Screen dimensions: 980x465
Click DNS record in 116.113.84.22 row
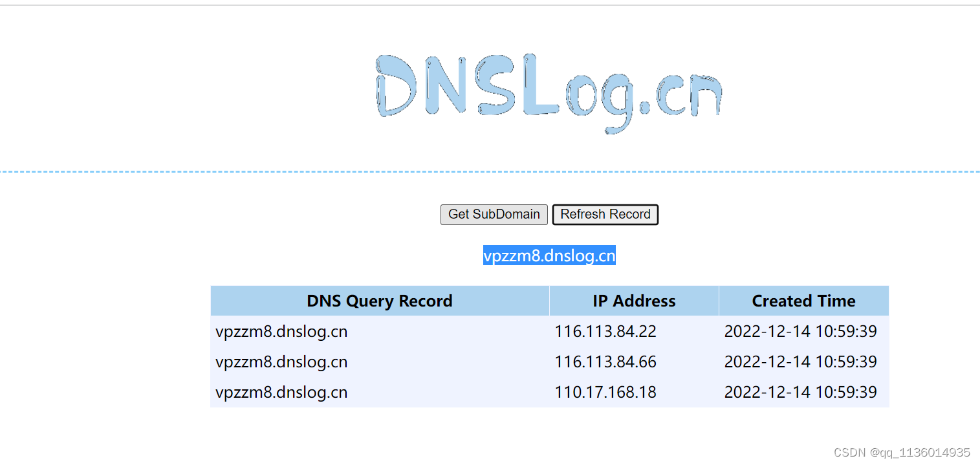281,332
